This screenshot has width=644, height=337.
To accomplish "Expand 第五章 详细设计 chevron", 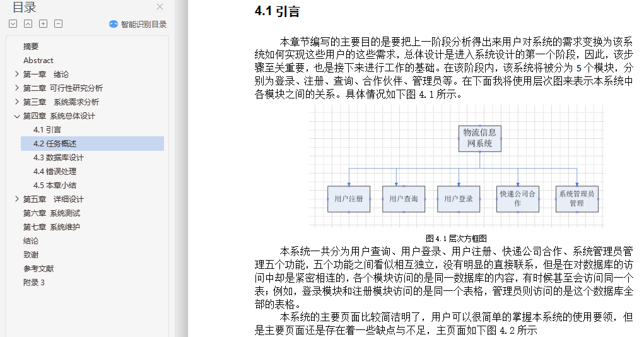I will [16, 199].
